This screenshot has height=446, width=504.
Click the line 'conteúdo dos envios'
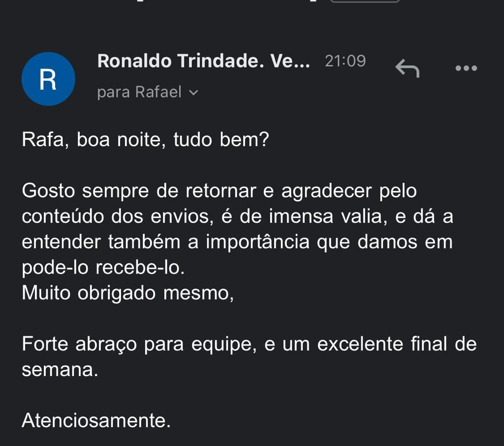[238, 216]
